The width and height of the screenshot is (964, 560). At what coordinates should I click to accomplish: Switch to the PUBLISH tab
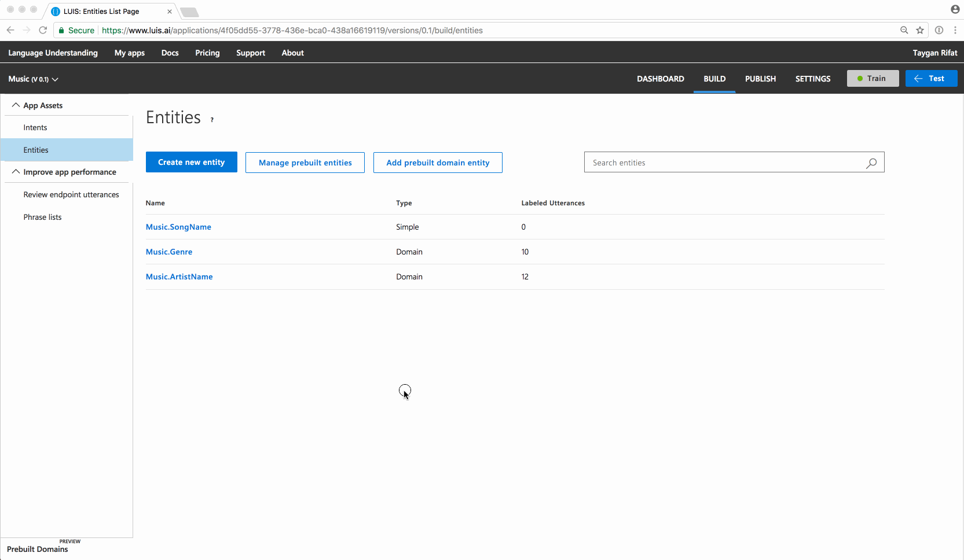click(760, 79)
